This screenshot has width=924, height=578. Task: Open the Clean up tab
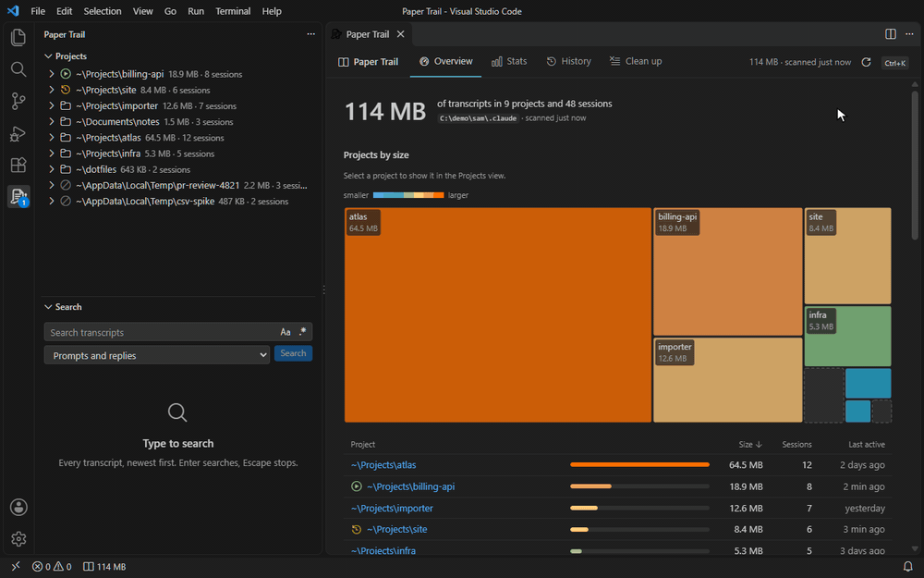click(x=636, y=61)
